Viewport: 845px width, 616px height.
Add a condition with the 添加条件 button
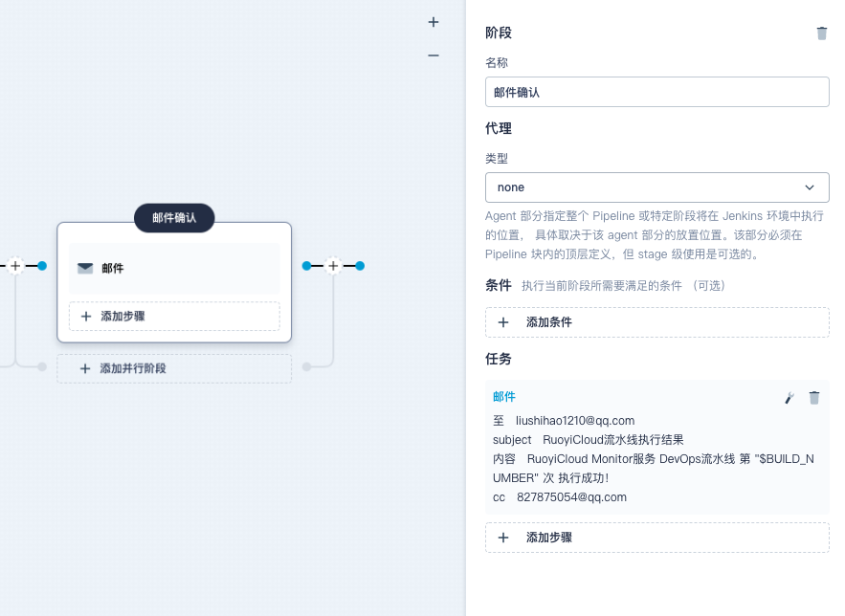(656, 322)
